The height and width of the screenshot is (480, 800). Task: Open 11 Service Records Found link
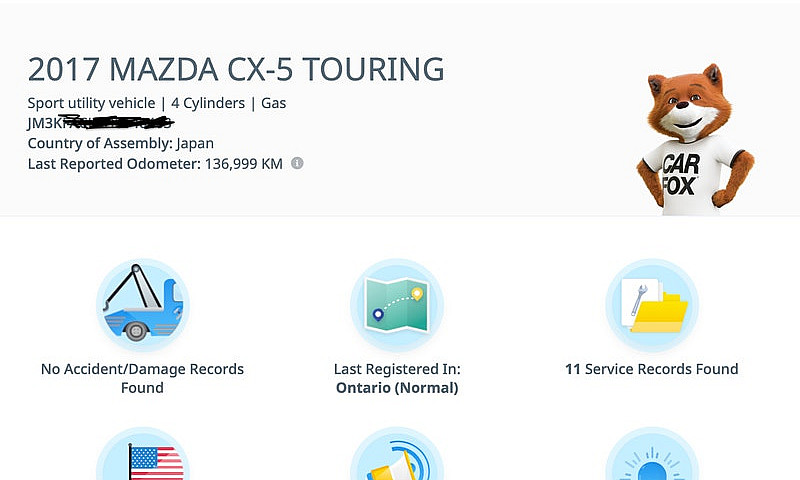(x=652, y=369)
